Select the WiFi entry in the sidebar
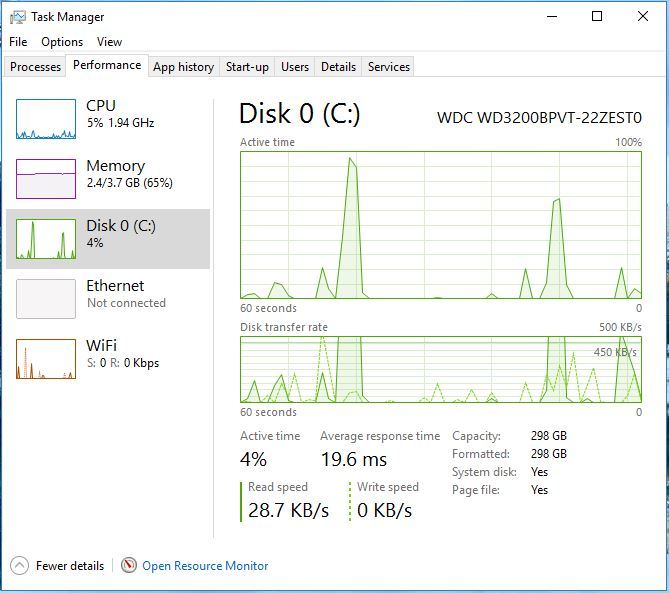Viewport: 669px width, 593px height. pyautogui.click(x=108, y=359)
